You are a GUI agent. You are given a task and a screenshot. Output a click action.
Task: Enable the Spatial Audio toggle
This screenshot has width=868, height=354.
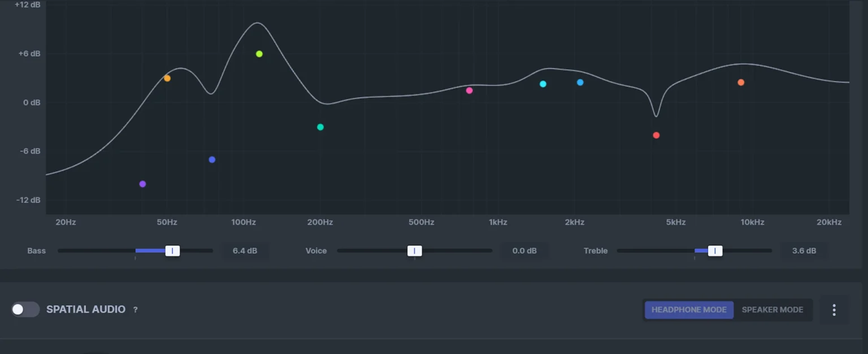[25, 309]
